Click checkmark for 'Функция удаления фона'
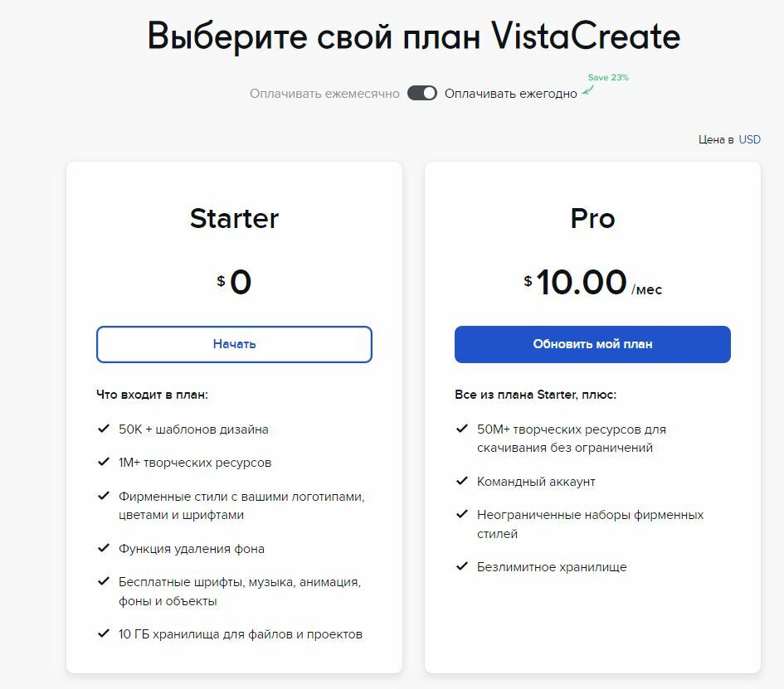 coord(104,548)
